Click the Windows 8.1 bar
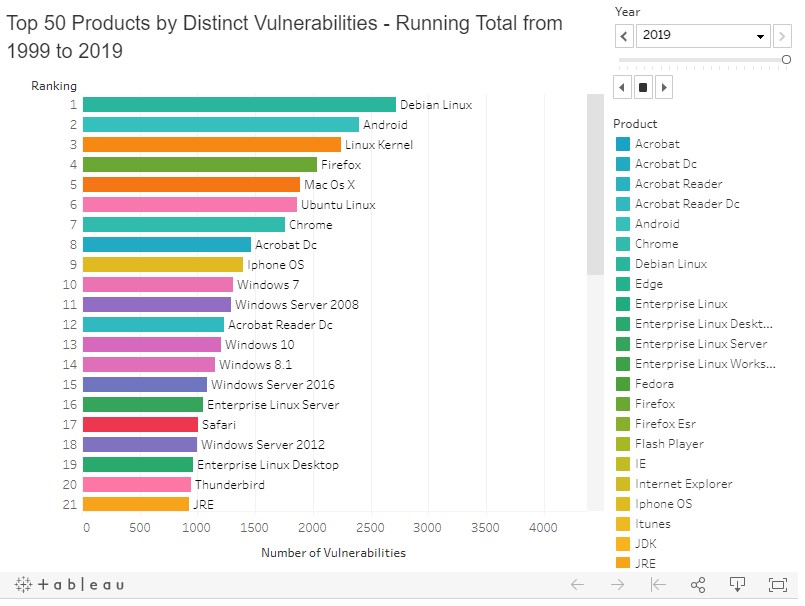805x606 pixels. pos(149,365)
